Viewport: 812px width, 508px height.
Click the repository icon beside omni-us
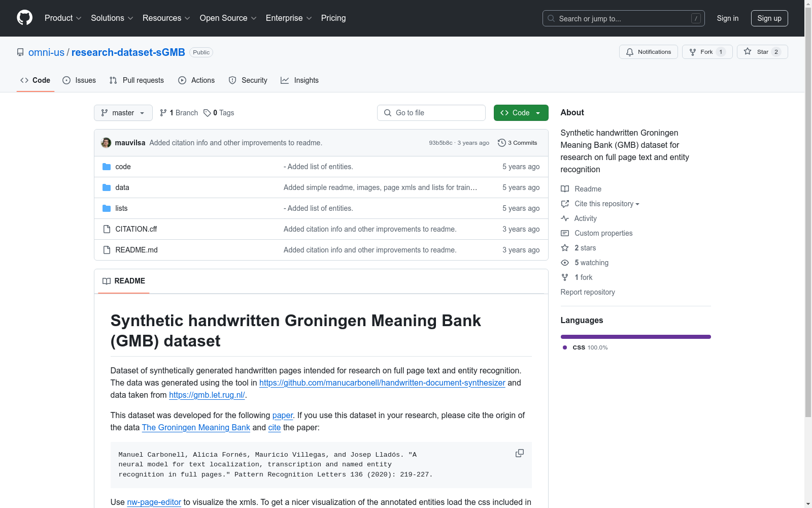tap(20, 52)
